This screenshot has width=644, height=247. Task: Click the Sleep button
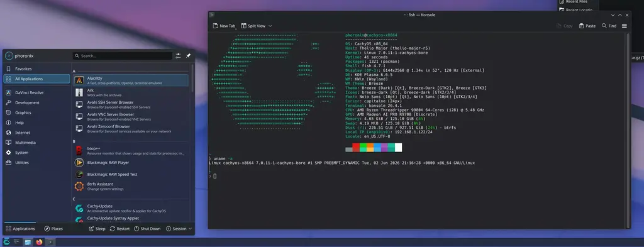pyautogui.click(x=97, y=229)
